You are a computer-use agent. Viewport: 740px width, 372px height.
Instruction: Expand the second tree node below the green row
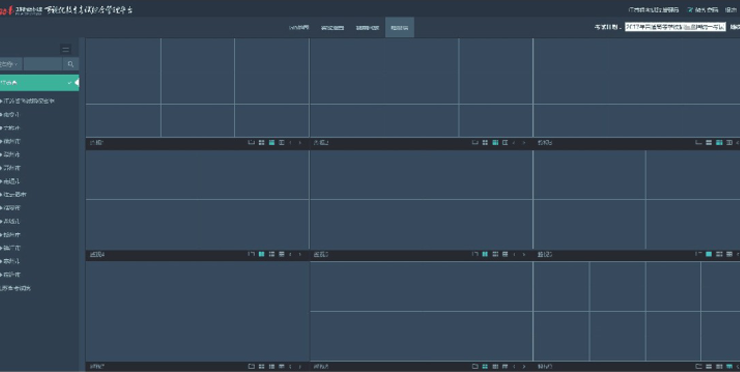(1, 115)
